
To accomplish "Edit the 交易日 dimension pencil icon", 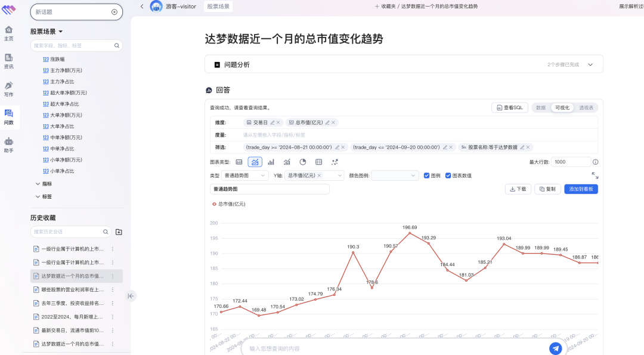I will (273, 122).
